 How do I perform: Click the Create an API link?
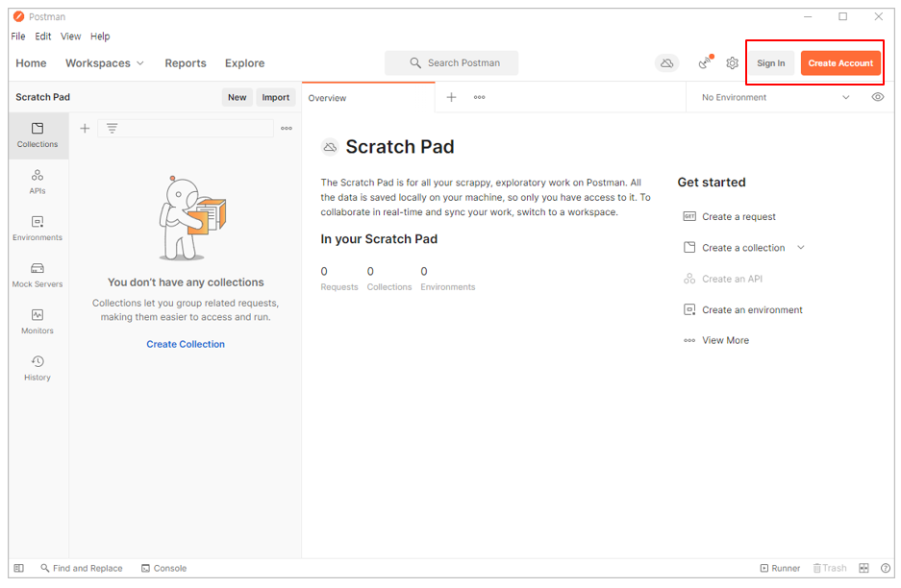click(732, 279)
